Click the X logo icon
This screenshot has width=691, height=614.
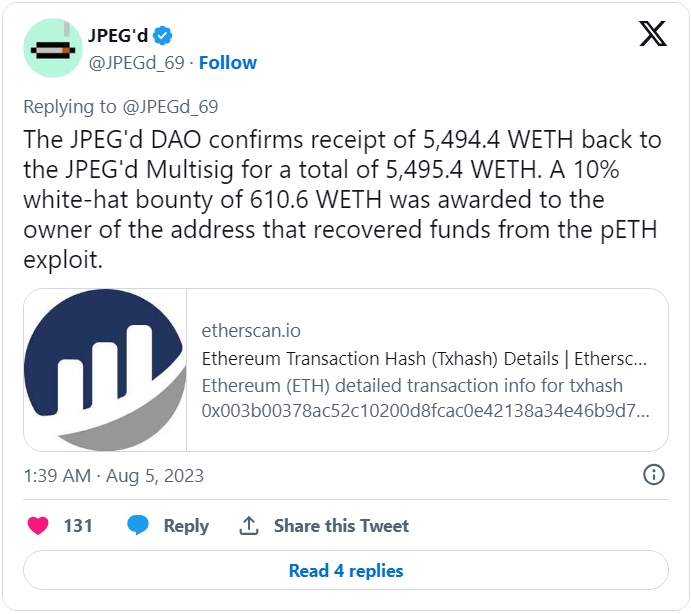[x=653, y=33]
